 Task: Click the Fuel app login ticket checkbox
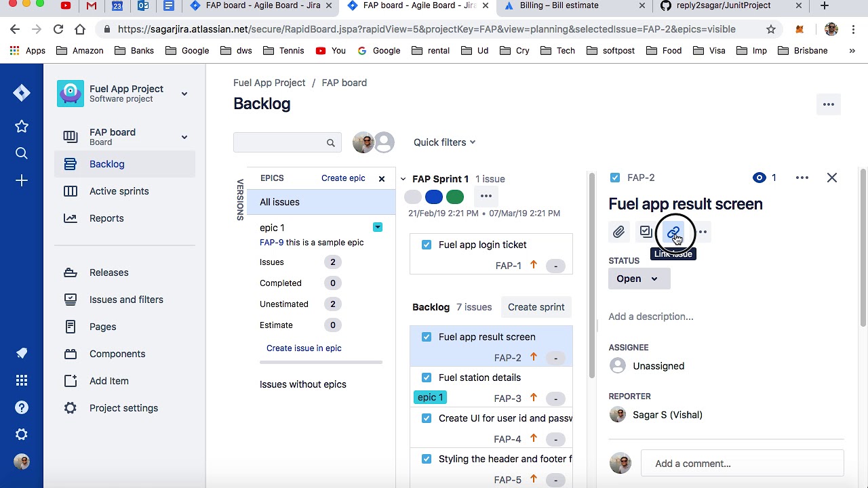tap(427, 245)
